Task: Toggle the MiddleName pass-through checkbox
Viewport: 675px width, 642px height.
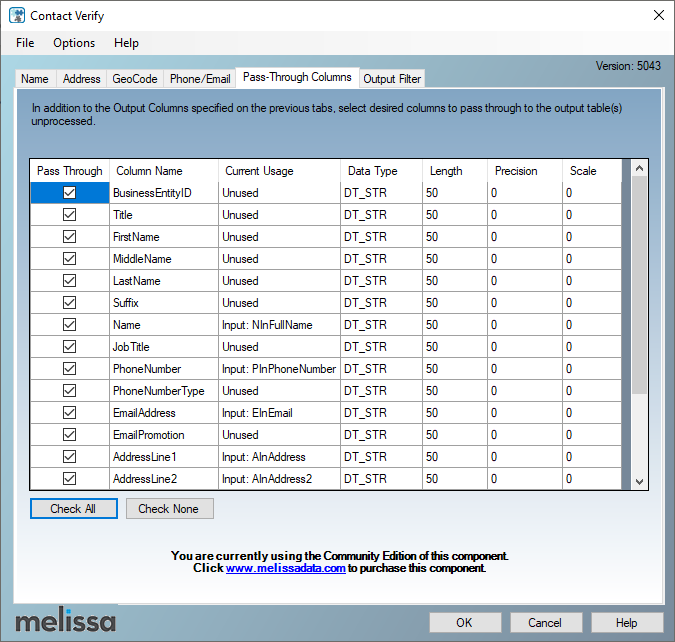Action: pos(69,258)
